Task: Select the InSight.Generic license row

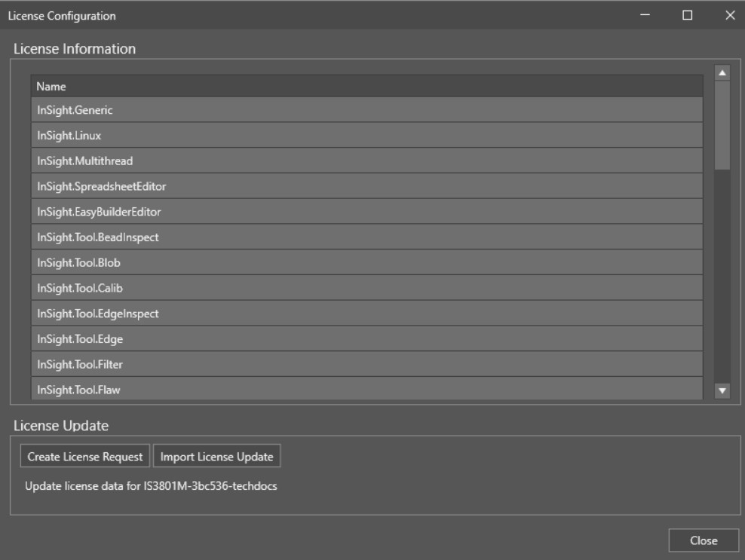Action: [366, 110]
